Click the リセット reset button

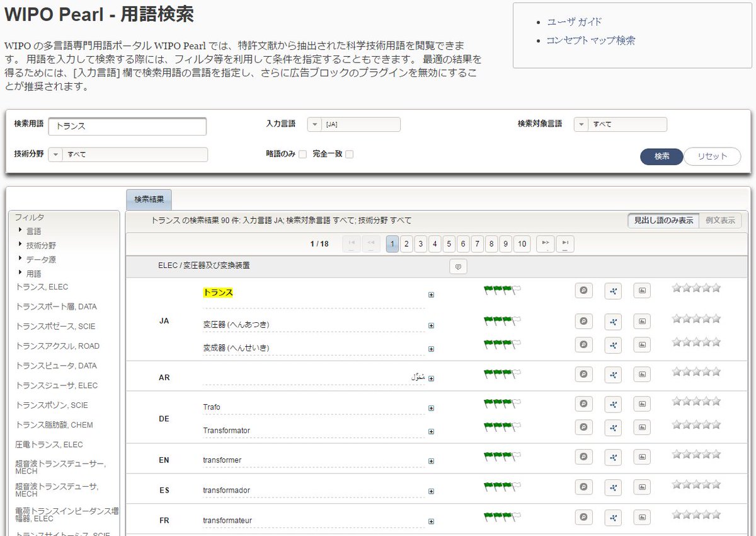point(712,156)
